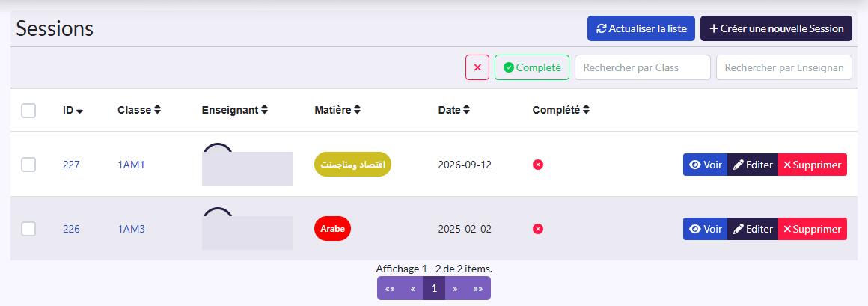Click the red X filter button
868x306 pixels.
click(x=477, y=67)
